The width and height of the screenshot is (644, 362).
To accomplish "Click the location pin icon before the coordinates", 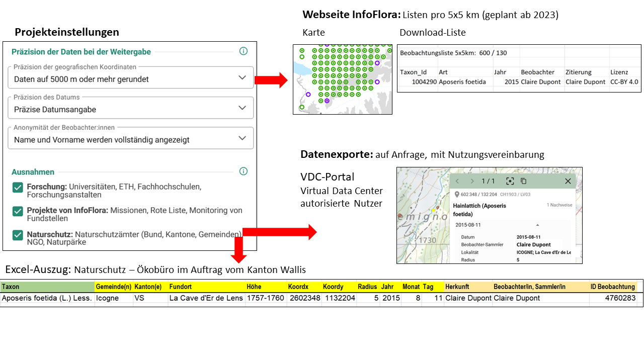I will pyautogui.click(x=457, y=195).
